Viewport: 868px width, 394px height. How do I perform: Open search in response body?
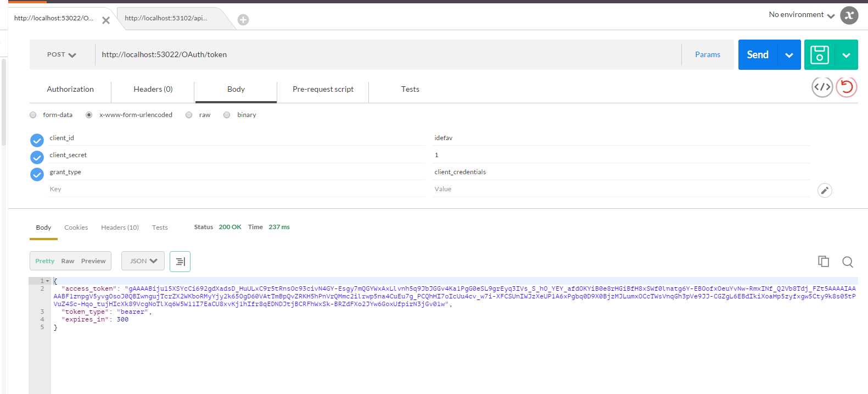(848, 262)
